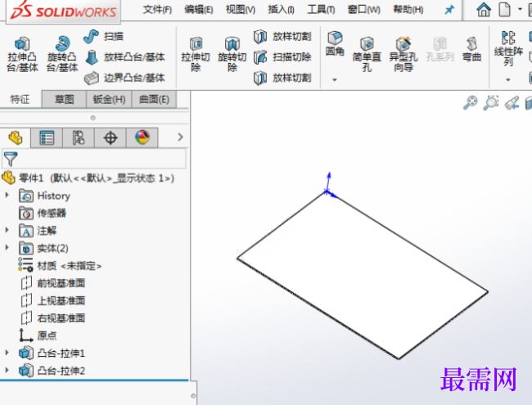
Task: Open the DisplayManager color ball tab
Action: click(x=142, y=137)
